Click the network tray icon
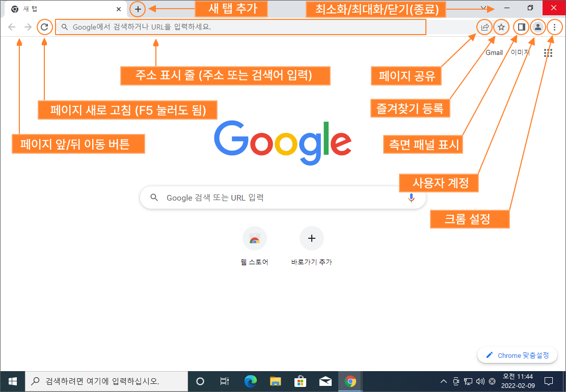 468,381
